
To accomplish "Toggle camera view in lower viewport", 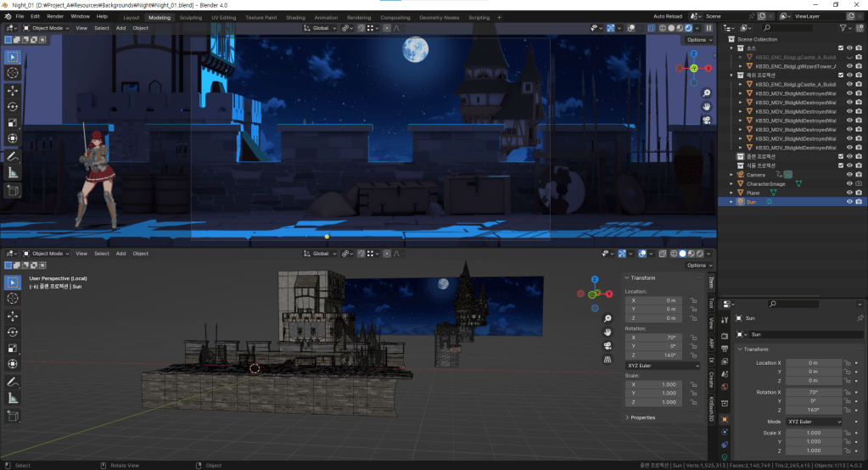I will (x=608, y=346).
